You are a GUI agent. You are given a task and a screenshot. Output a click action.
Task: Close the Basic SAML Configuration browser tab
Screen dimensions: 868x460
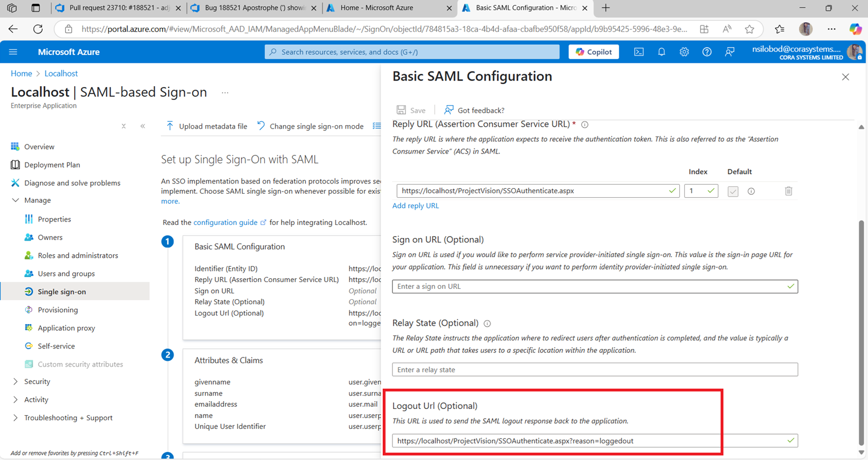point(585,8)
